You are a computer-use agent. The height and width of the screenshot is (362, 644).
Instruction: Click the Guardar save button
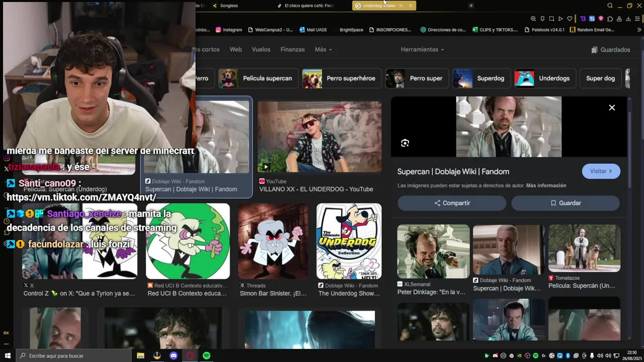(x=565, y=203)
